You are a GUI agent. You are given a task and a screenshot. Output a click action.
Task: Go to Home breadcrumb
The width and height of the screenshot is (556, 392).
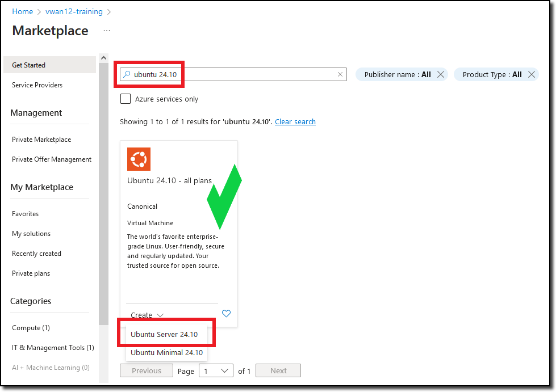click(22, 12)
